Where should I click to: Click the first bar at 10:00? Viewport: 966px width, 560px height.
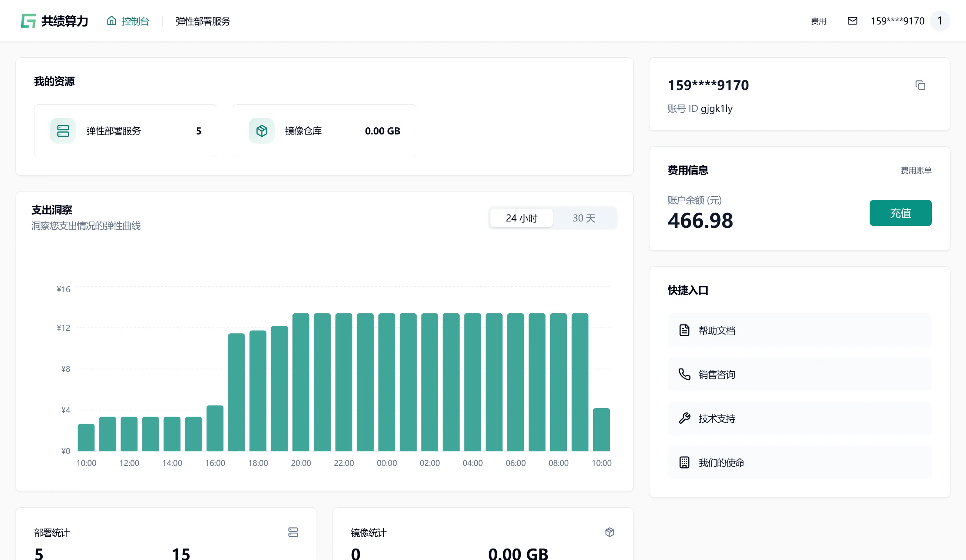pyautogui.click(x=86, y=437)
